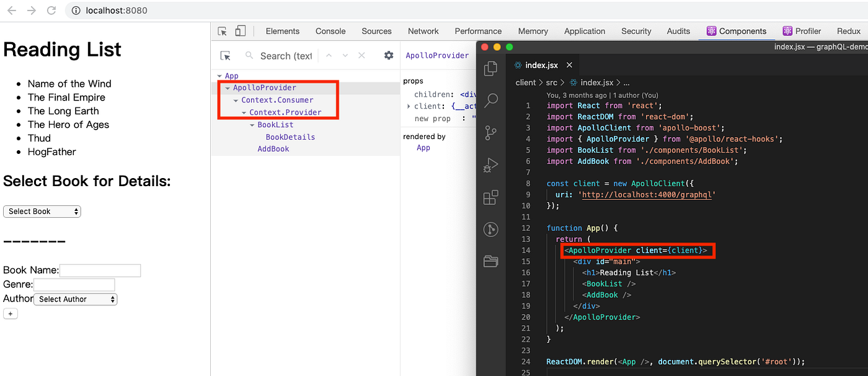Viewport: 868px width, 376px height.
Task: Collapse the Context.Consumer node arrow
Action: pyautogui.click(x=236, y=101)
